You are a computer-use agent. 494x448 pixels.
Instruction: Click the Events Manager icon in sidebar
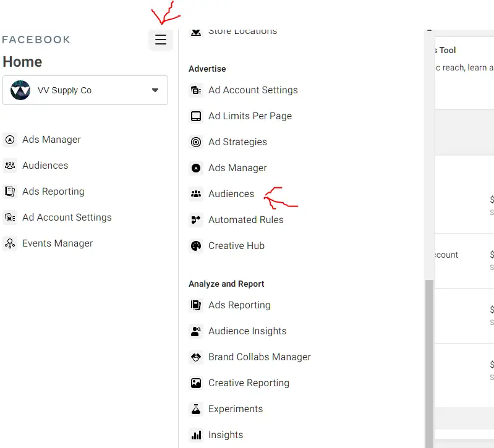point(10,243)
